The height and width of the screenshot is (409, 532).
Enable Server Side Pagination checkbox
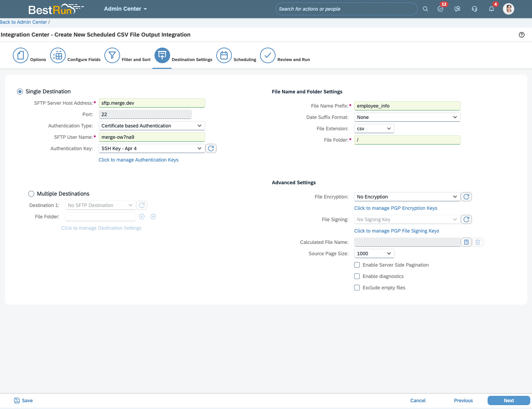357,265
